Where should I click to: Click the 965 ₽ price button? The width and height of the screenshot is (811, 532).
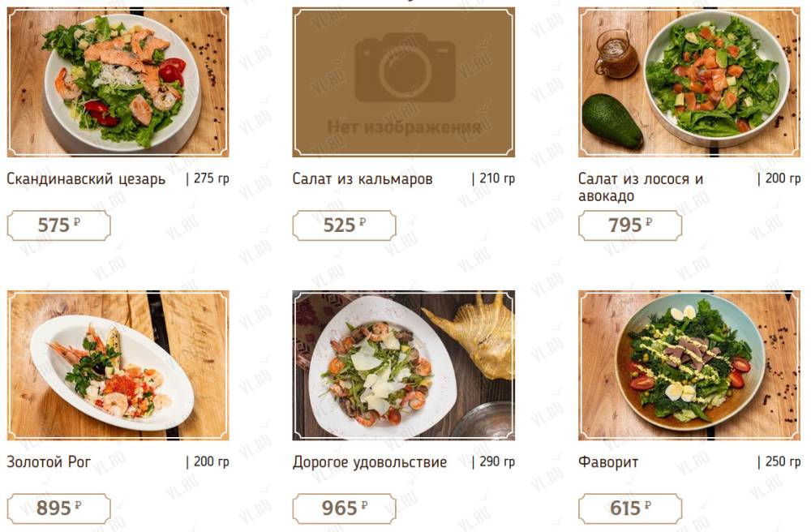click(x=345, y=508)
